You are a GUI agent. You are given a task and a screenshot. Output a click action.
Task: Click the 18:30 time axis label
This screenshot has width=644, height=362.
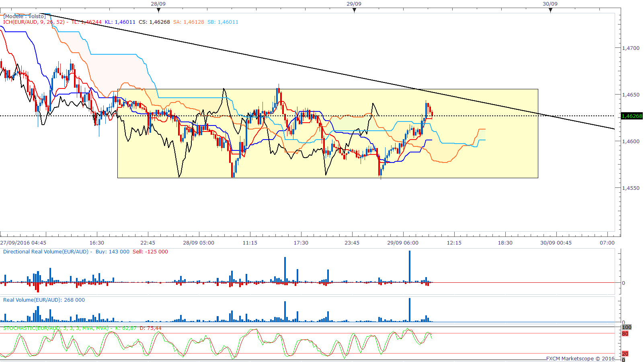point(505,243)
